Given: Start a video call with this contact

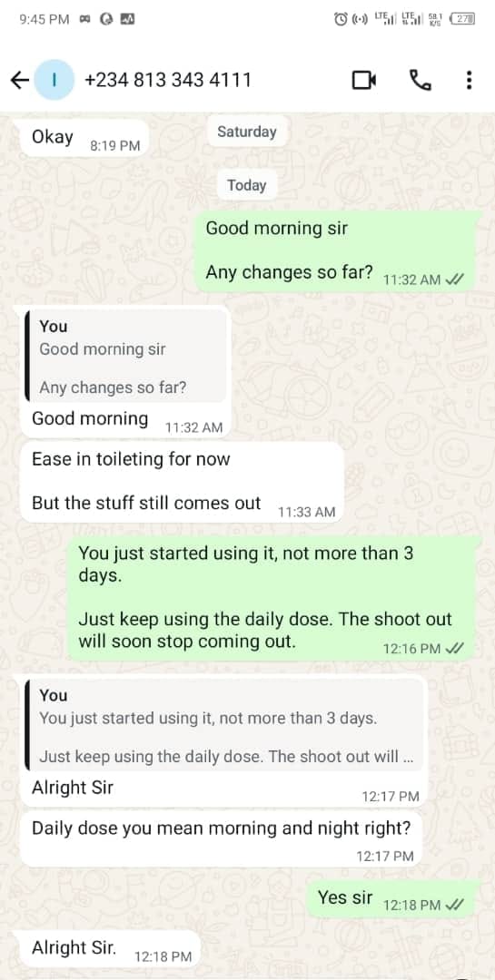Looking at the screenshot, I should [x=363, y=80].
